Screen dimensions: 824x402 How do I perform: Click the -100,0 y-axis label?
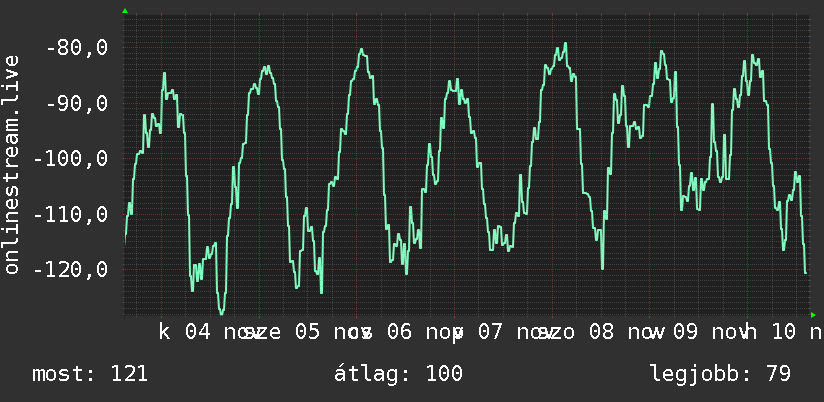pos(70,159)
